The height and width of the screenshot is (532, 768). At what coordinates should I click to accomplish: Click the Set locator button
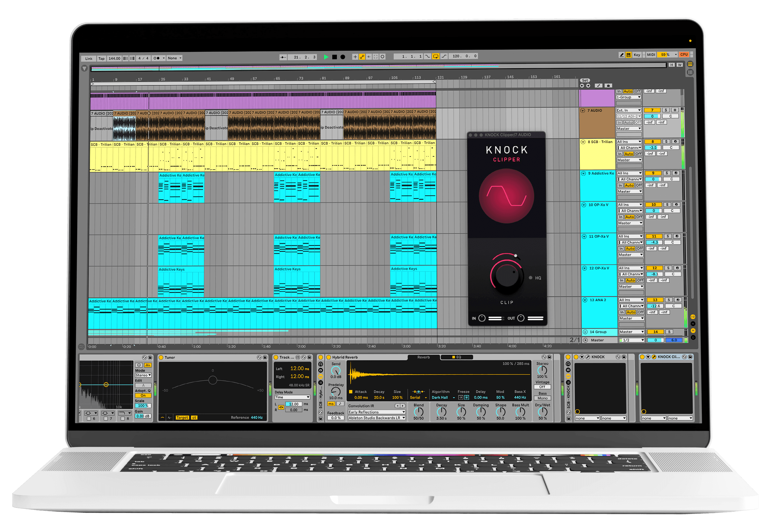click(585, 81)
